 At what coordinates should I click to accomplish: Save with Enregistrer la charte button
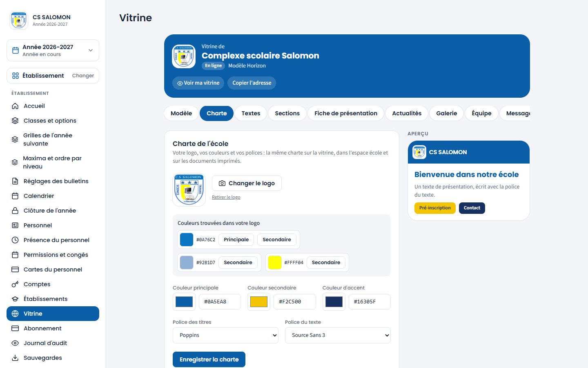(x=209, y=359)
